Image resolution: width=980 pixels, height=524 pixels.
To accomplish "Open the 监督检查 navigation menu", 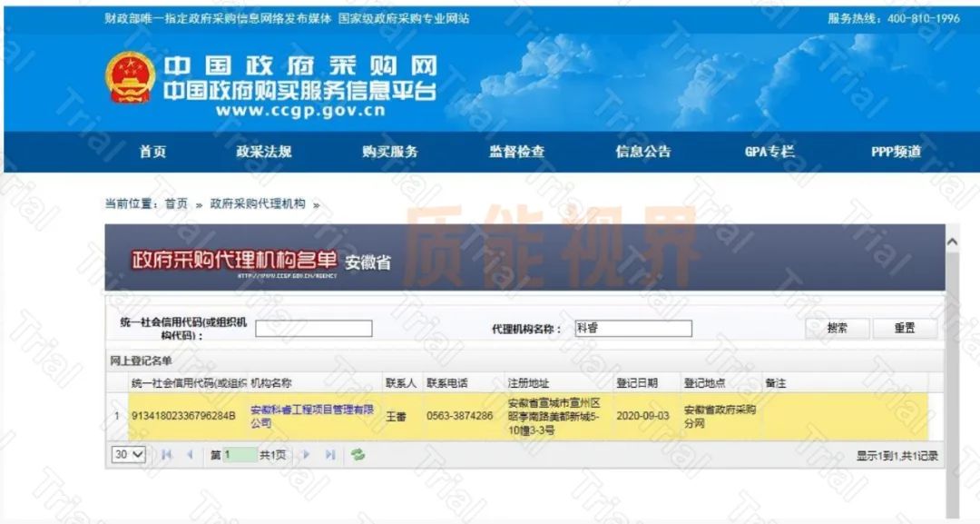I will coord(517,152).
